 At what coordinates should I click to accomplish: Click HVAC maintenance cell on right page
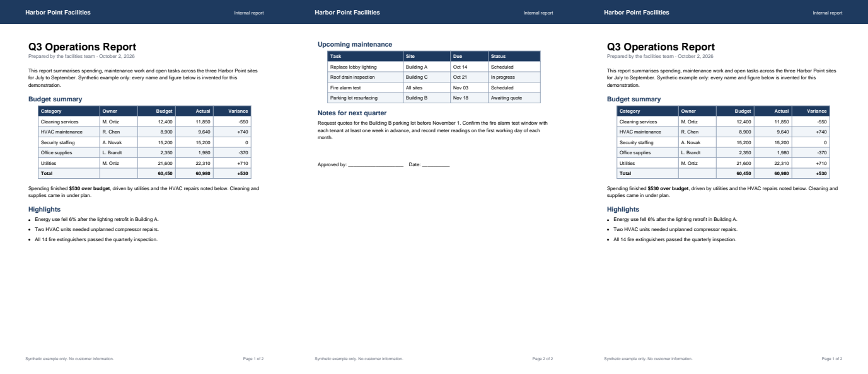(648, 132)
